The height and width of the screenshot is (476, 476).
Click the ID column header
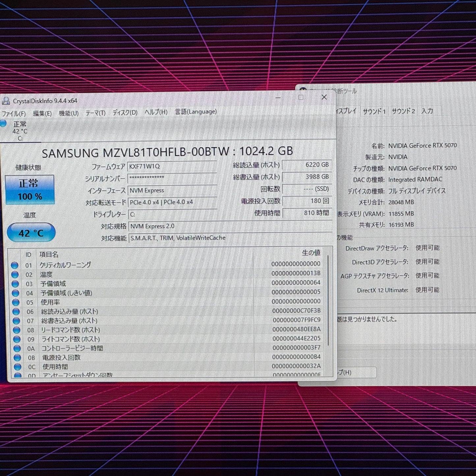(x=28, y=255)
